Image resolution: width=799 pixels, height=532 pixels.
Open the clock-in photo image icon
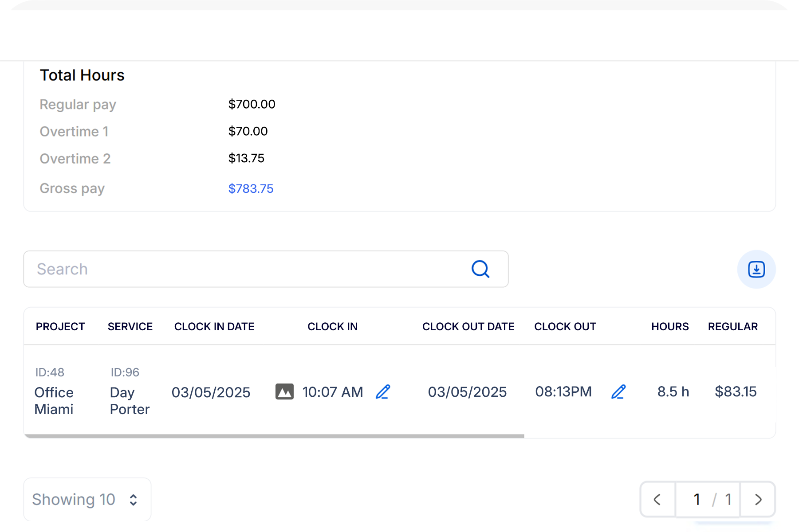click(284, 392)
